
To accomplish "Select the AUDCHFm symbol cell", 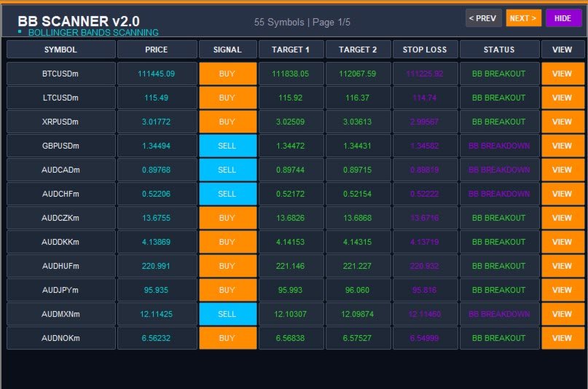I will point(60,193).
